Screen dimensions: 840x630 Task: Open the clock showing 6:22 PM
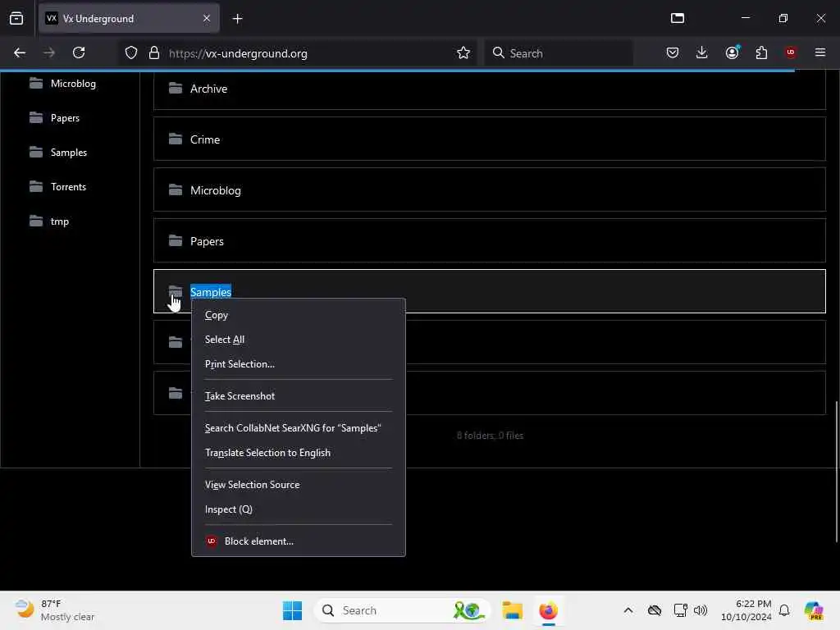coord(746,610)
